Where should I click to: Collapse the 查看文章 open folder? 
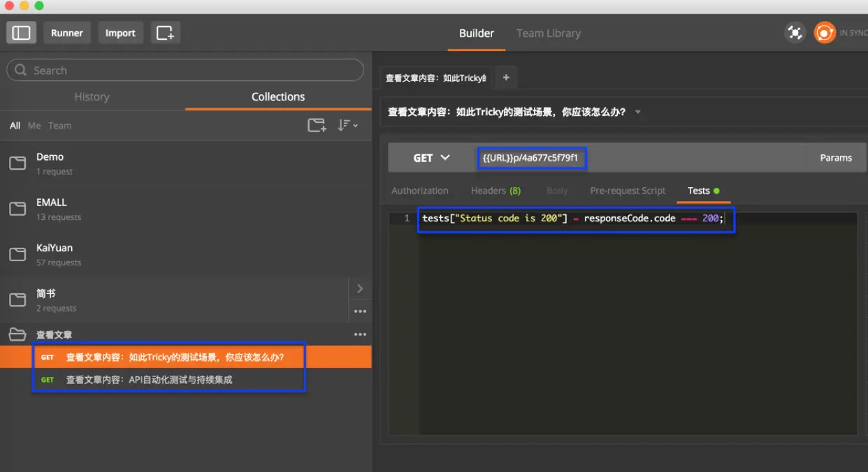click(x=17, y=334)
